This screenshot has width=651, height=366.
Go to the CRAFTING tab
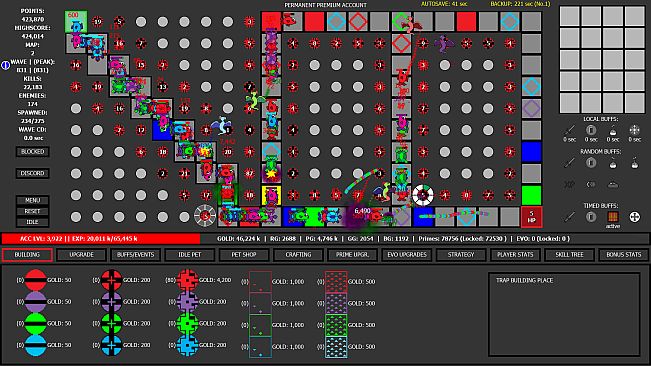[298, 255]
